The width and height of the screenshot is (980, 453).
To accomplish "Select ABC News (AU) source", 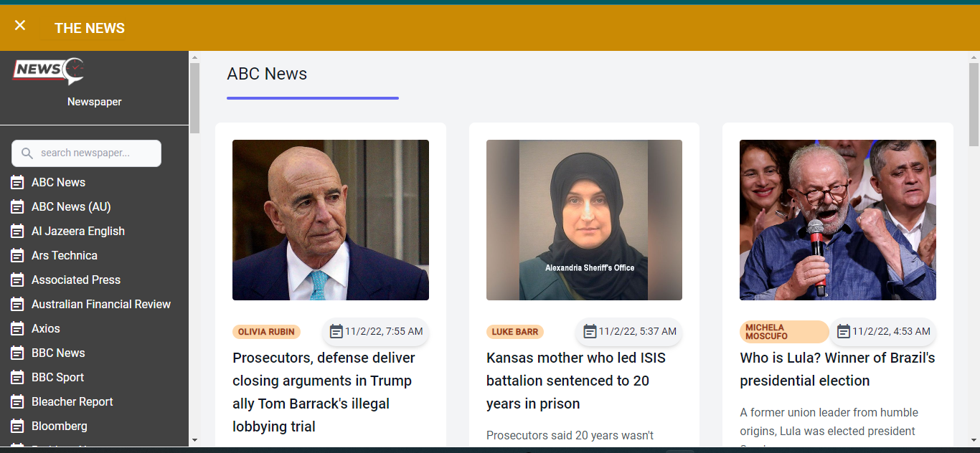I will click(x=71, y=207).
